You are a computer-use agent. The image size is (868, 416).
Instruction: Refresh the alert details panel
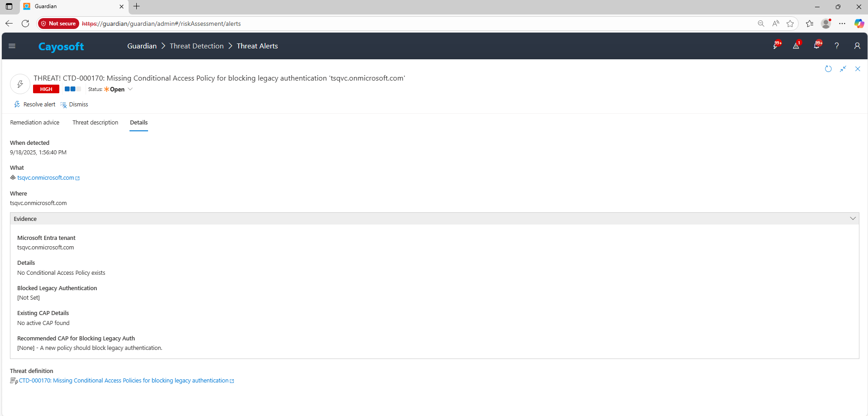click(828, 69)
